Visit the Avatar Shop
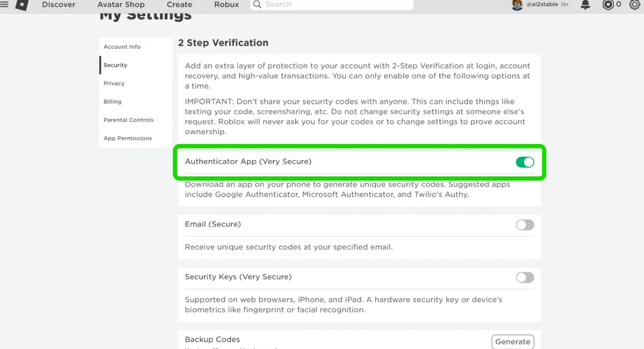 pyautogui.click(x=121, y=5)
